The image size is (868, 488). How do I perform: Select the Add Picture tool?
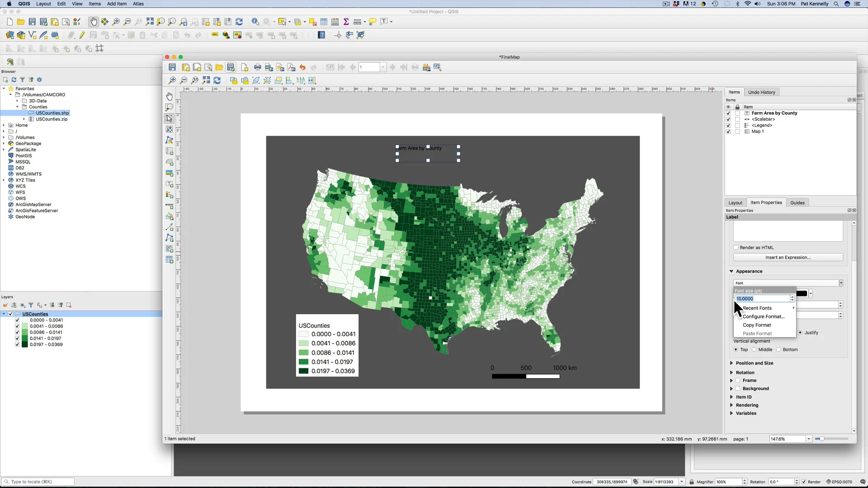click(170, 173)
